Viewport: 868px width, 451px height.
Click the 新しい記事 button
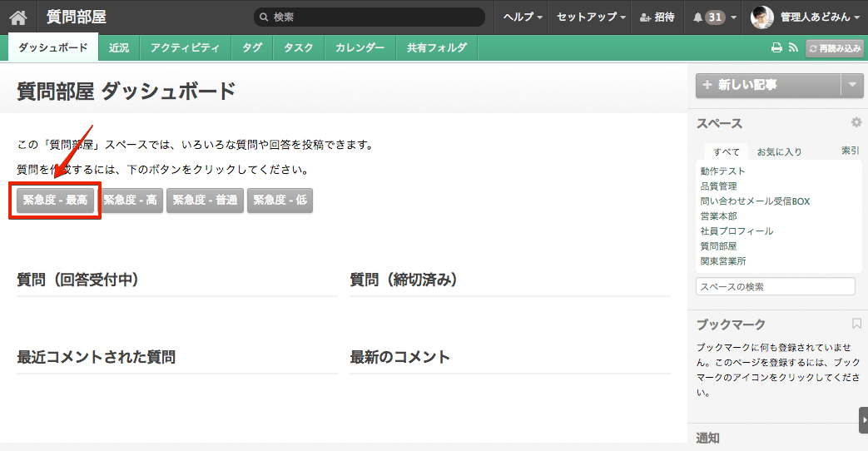point(768,85)
